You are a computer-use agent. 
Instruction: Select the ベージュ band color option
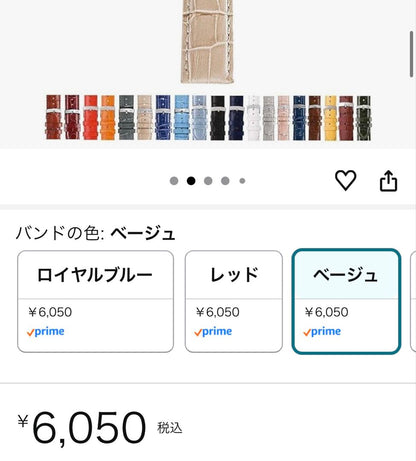tap(346, 301)
